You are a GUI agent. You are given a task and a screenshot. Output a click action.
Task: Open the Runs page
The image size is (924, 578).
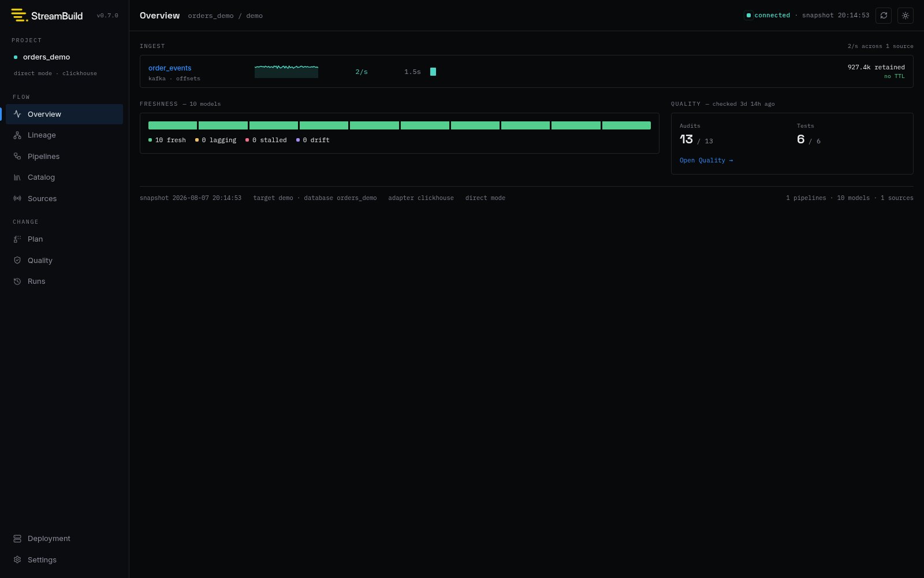pos(64,281)
